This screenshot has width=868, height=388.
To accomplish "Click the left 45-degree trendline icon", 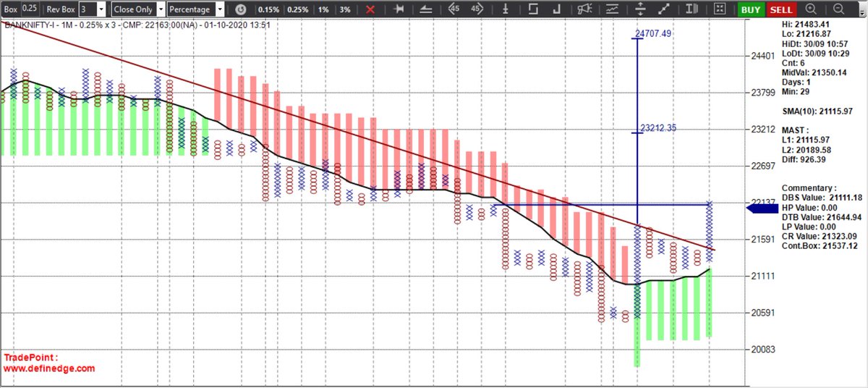I will coord(454,9).
